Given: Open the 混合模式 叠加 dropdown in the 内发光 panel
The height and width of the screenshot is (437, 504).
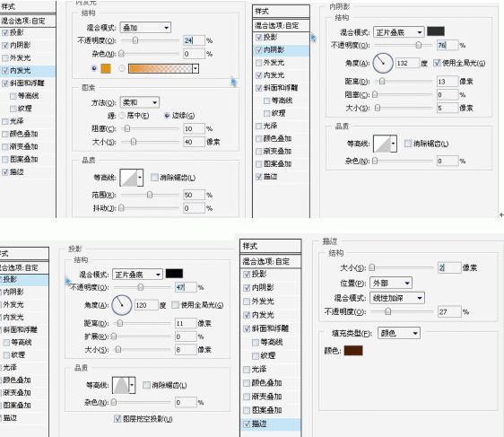Looking at the screenshot, I should click(145, 28).
